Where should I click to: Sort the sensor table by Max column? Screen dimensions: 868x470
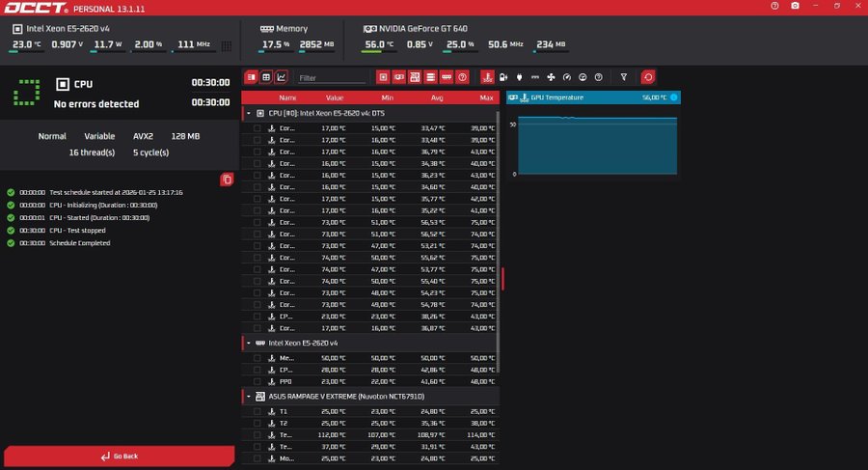click(486, 97)
